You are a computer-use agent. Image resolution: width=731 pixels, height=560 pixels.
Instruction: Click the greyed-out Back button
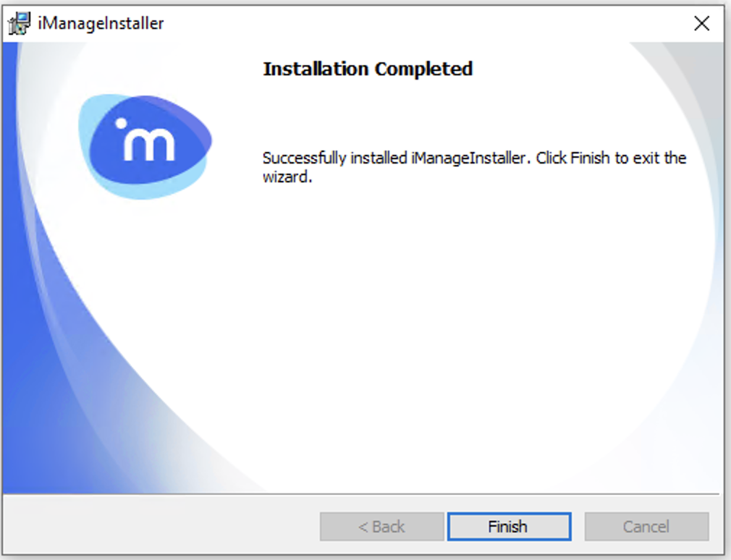382,527
